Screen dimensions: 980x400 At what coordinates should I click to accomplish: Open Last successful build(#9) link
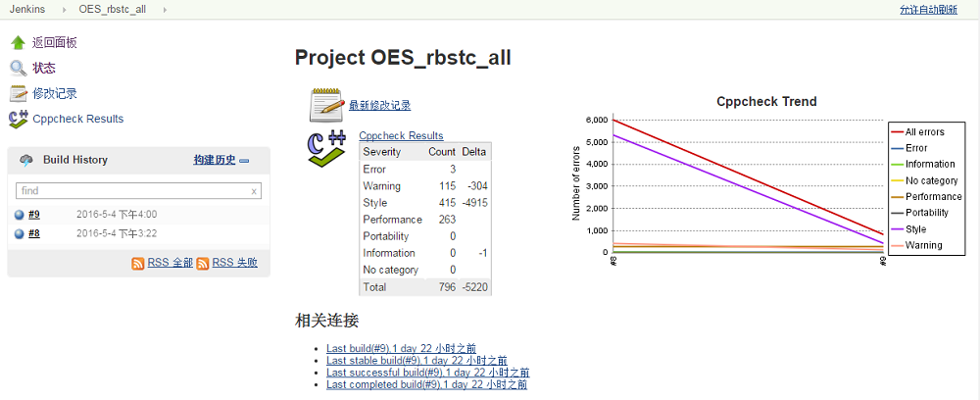[428, 372]
